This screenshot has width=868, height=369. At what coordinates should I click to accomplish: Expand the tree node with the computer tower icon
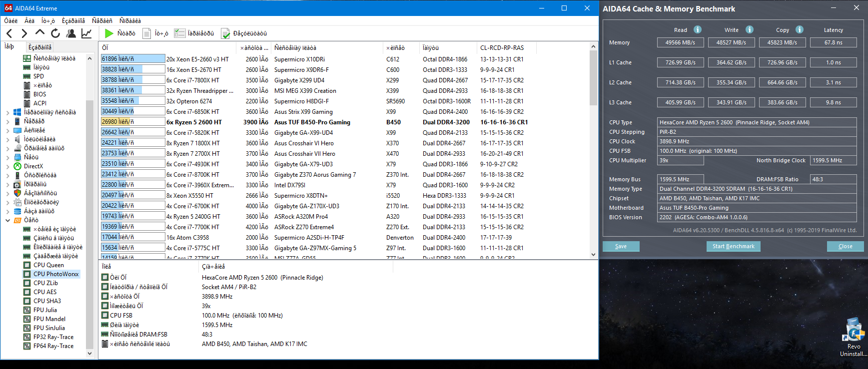pos(7,121)
